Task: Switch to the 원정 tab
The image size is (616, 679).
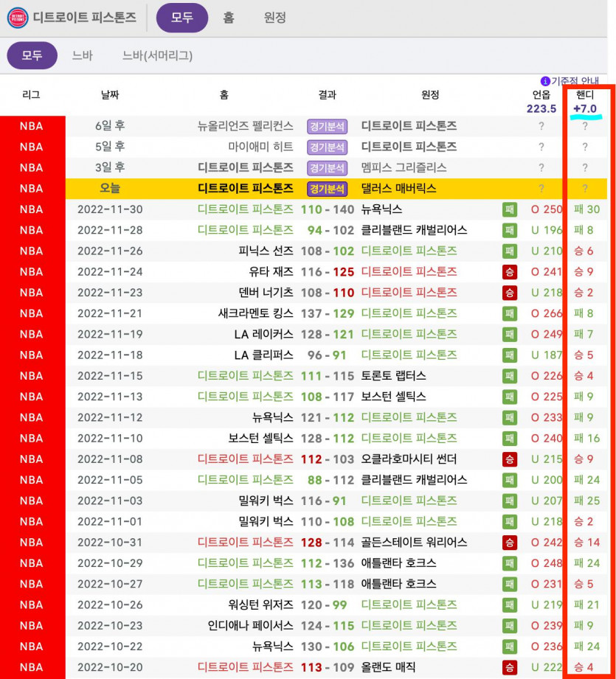Action: pyautogui.click(x=274, y=18)
